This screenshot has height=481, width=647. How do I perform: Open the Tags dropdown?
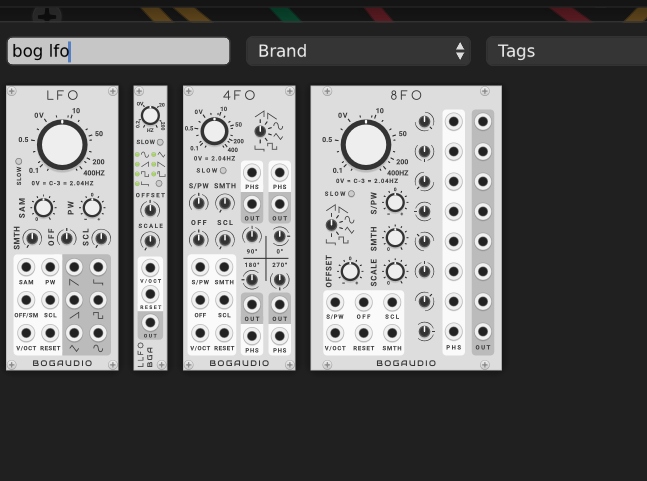[x=567, y=51]
